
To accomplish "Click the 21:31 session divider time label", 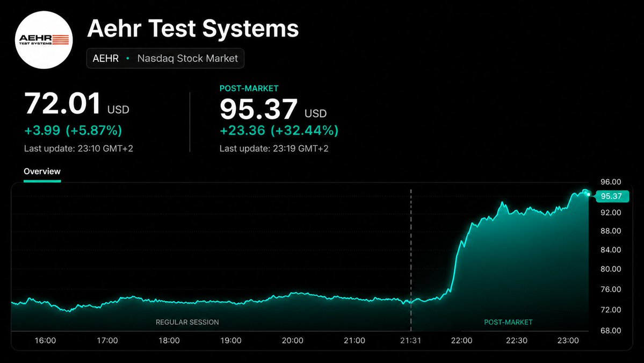I will (411, 340).
